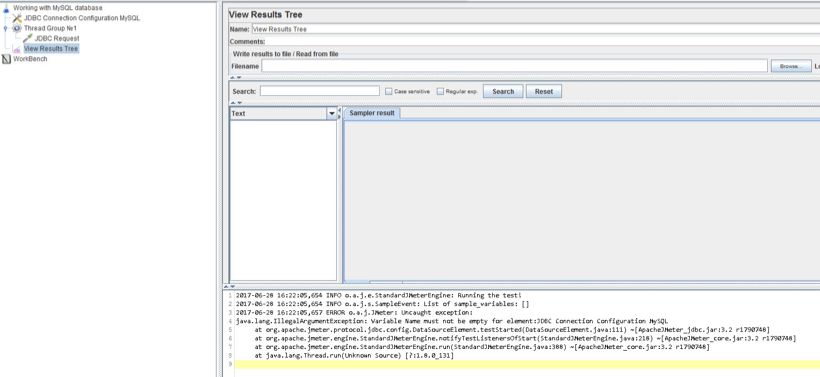Screen dimensions: 820x377
Task: Click the Reset button
Action: [544, 92]
